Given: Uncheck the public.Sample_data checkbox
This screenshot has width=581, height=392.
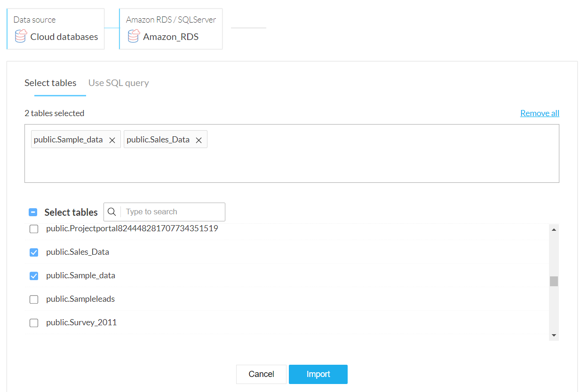Looking at the screenshot, I should tap(34, 276).
